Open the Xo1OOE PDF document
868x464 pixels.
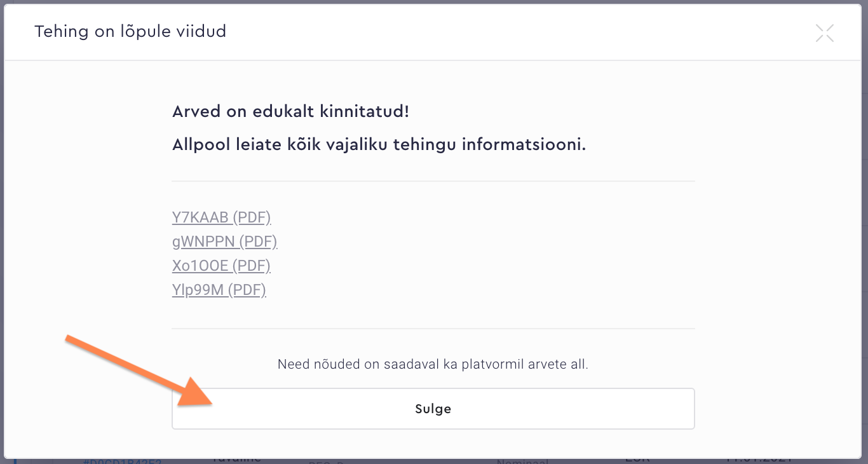click(221, 265)
